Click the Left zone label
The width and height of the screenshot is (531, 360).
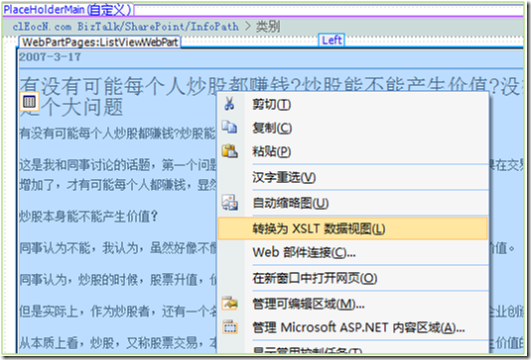click(x=332, y=40)
